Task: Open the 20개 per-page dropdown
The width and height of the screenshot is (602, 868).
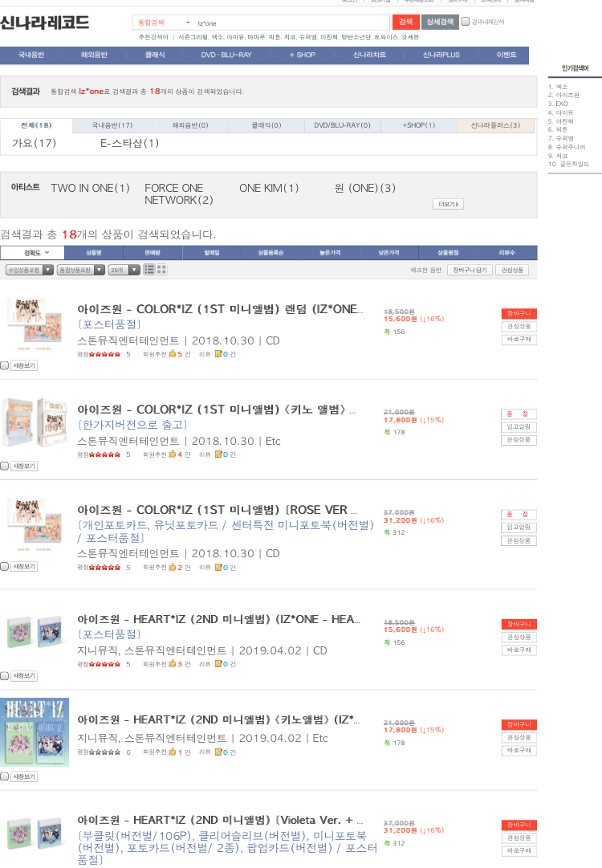Action: [124, 270]
